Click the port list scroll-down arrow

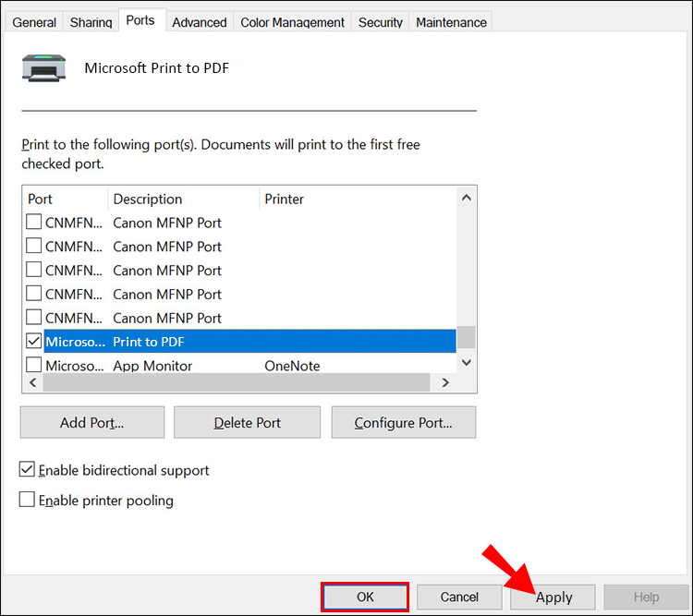tap(467, 362)
